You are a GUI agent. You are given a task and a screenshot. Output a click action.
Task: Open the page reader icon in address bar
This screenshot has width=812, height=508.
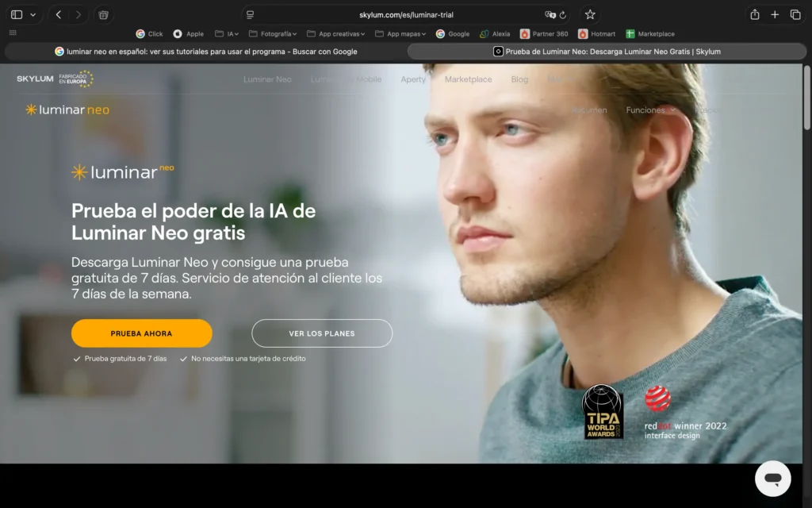tap(250, 14)
